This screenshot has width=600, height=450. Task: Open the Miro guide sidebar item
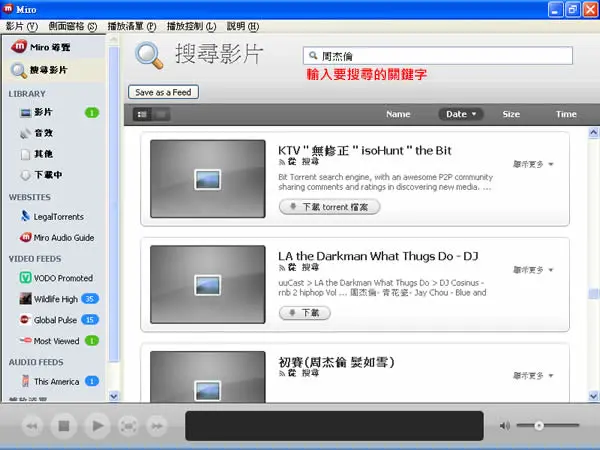click(41, 47)
